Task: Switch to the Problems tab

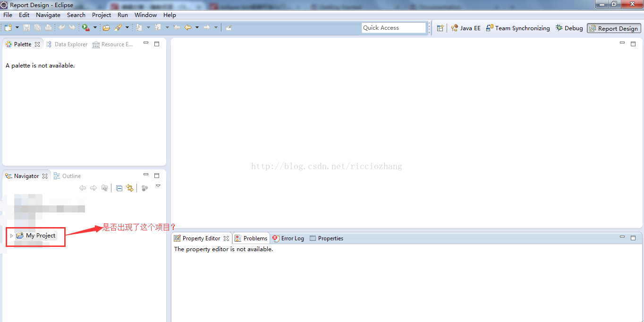Action: [251, 238]
